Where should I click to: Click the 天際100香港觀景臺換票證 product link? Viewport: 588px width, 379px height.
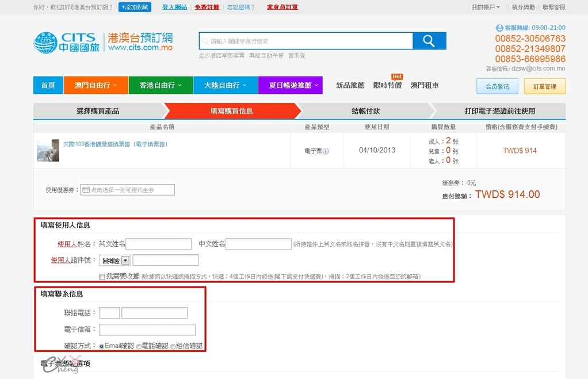coord(115,144)
